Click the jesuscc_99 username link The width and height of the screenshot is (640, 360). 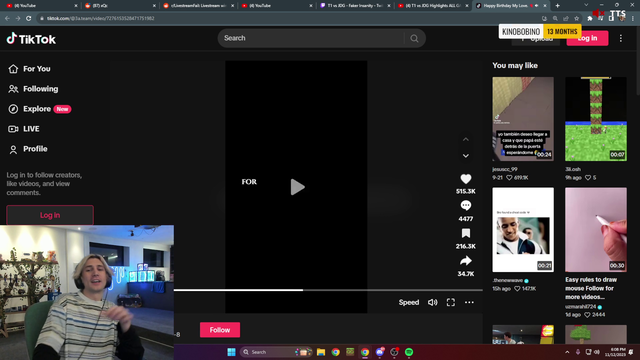point(505,169)
